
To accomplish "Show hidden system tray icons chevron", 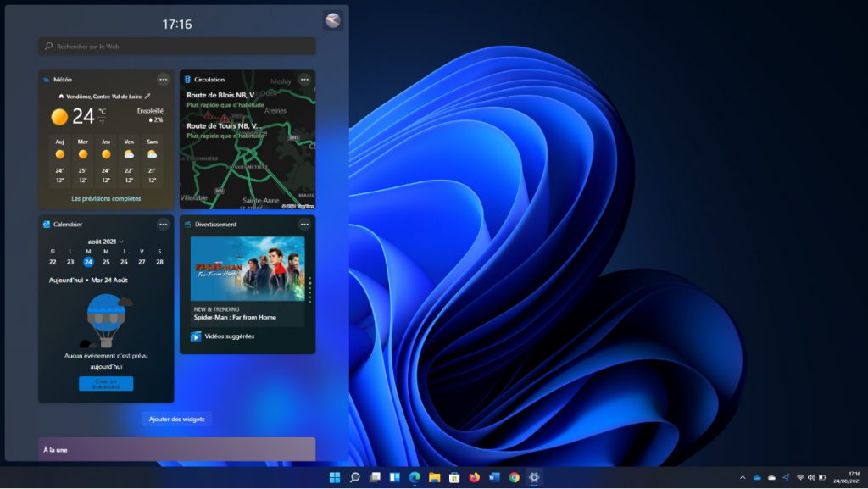I will (x=743, y=477).
